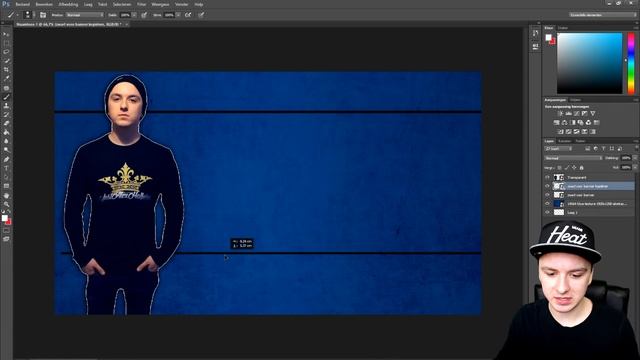Image resolution: width=640 pixels, height=360 pixels.
Task: Open the layer Dekking opacity dropdown arrow
Action: pyautogui.click(x=635, y=158)
